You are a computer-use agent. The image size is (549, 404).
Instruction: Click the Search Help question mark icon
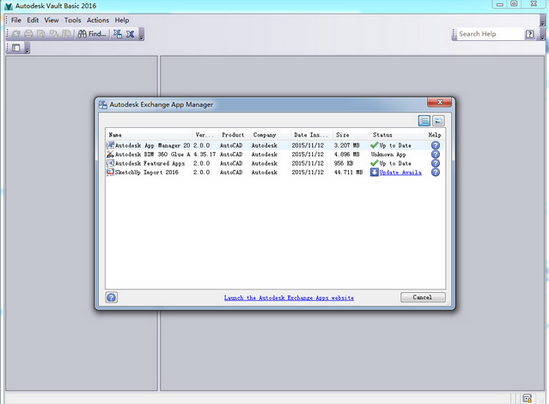[x=529, y=34]
